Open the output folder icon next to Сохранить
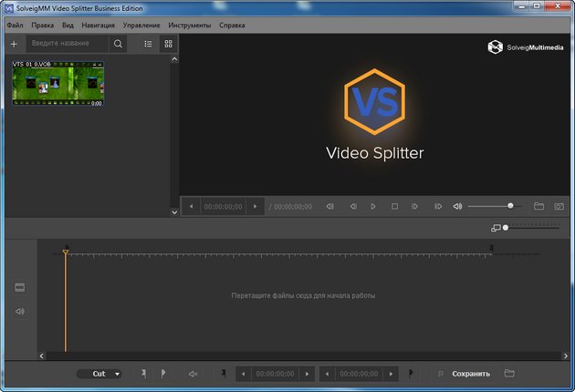575x392 pixels. (x=509, y=374)
